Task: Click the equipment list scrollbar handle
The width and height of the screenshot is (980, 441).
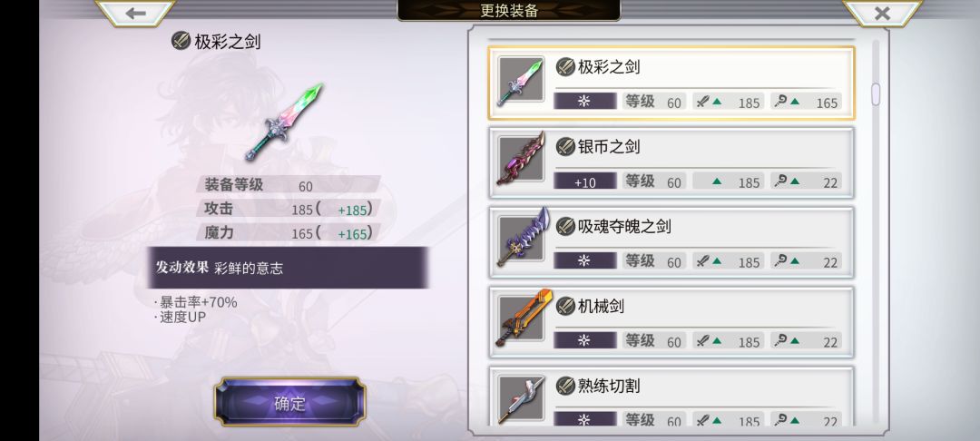Action: pyautogui.click(x=876, y=93)
